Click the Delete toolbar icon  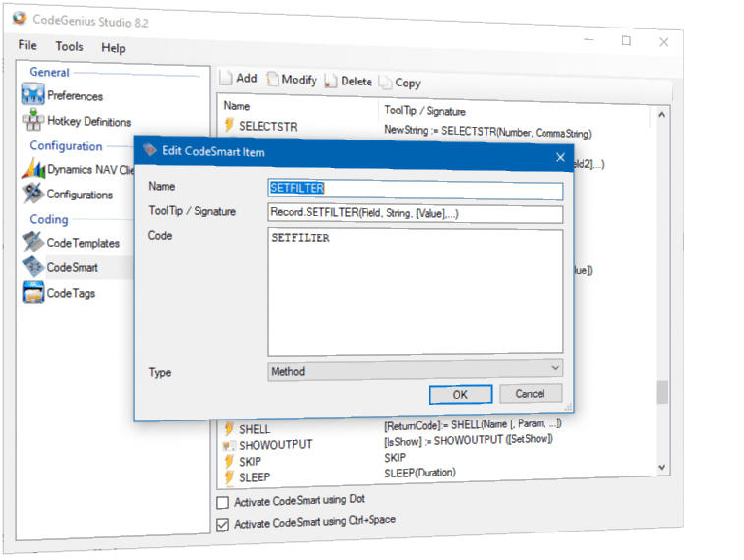[330, 82]
